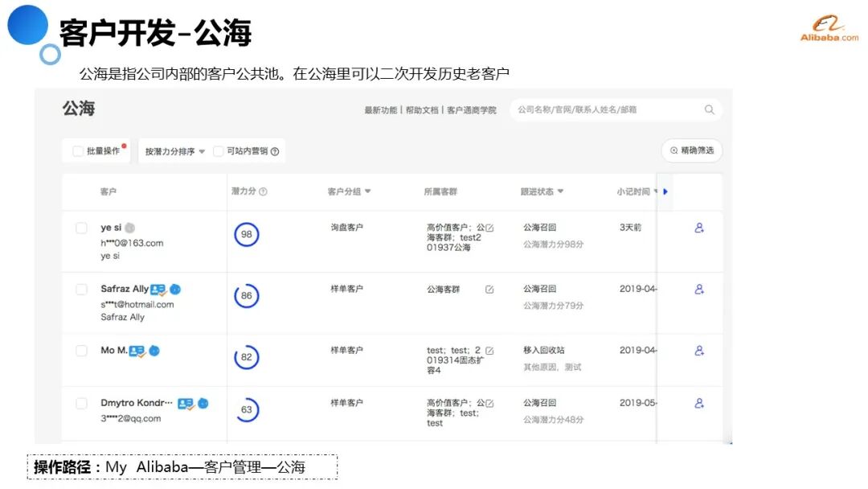Click the potential score 98 progress ring
This screenshot has width=868, height=489.
pyautogui.click(x=247, y=235)
